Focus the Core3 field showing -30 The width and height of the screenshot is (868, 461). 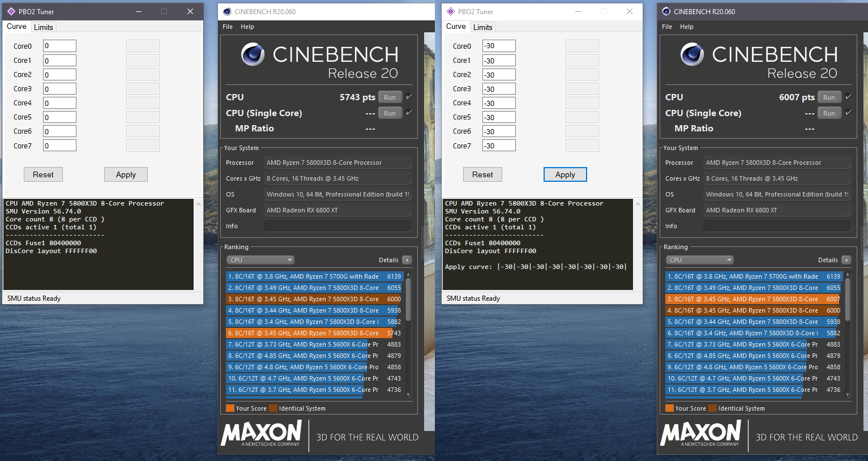(x=499, y=88)
